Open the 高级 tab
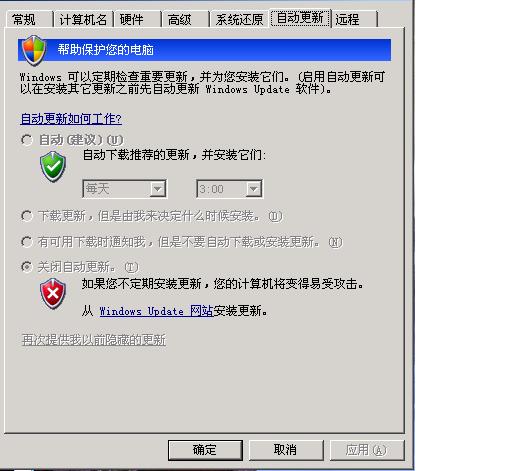 (185, 19)
